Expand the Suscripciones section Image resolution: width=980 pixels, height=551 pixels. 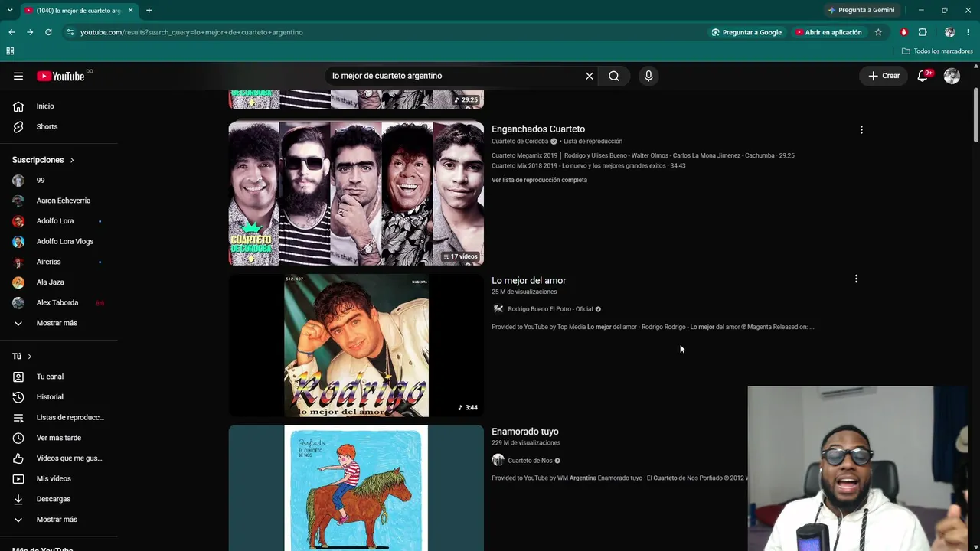point(44,160)
